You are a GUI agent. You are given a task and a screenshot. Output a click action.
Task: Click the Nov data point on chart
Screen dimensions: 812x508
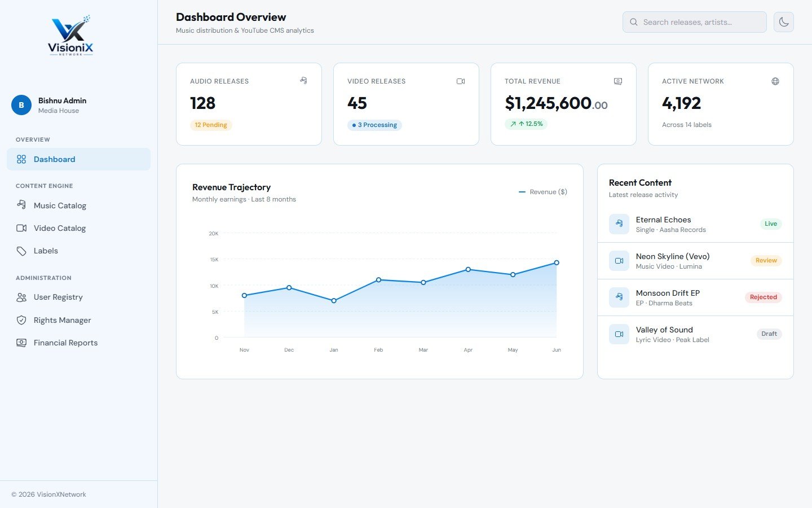[x=244, y=296]
